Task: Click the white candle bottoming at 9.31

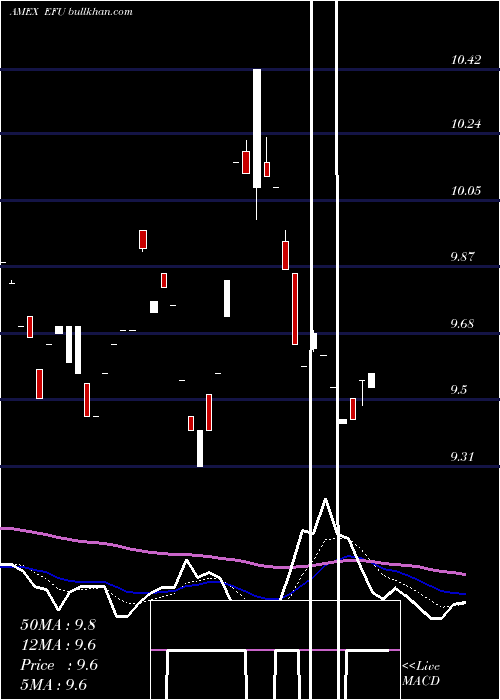Action: point(200,448)
